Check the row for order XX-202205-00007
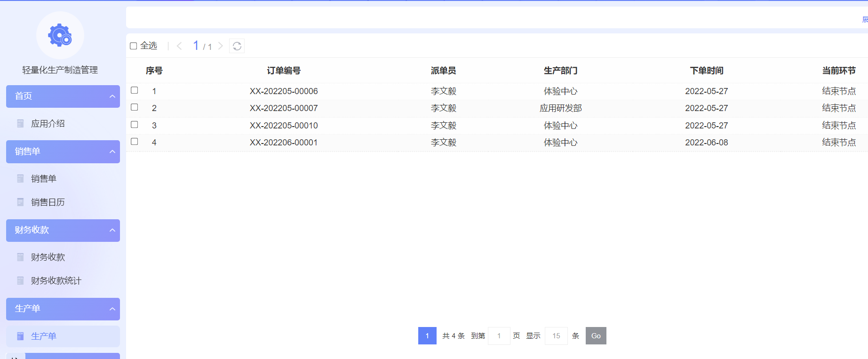This screenshot has height=359, width=868. click(x=135, y=107)
